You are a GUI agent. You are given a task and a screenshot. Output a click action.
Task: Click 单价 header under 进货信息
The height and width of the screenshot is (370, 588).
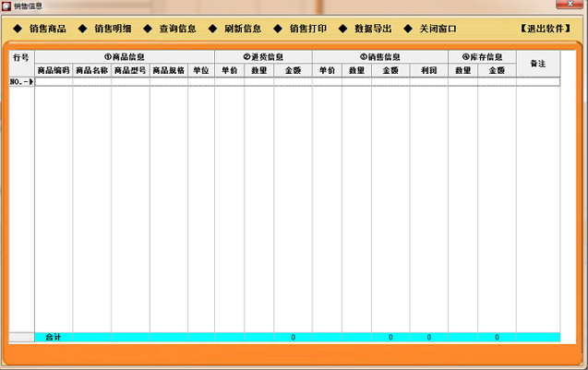click(x=230, y=70)
